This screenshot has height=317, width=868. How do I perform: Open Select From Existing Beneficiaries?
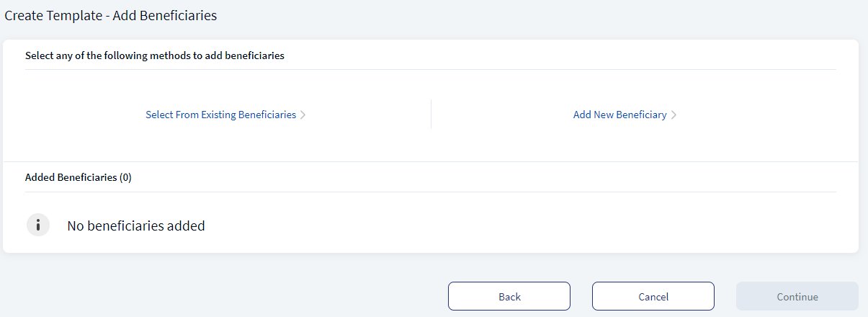click(220, 115)
